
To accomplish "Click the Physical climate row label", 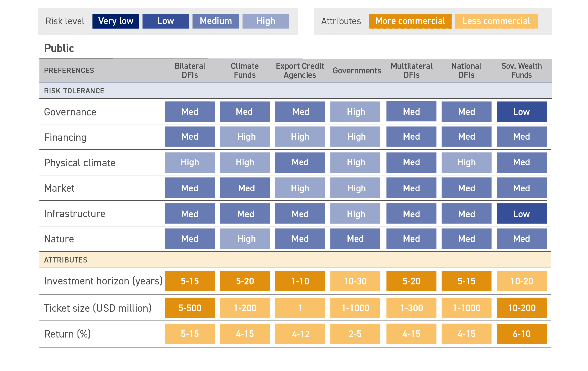I will [x=80, y=163].
